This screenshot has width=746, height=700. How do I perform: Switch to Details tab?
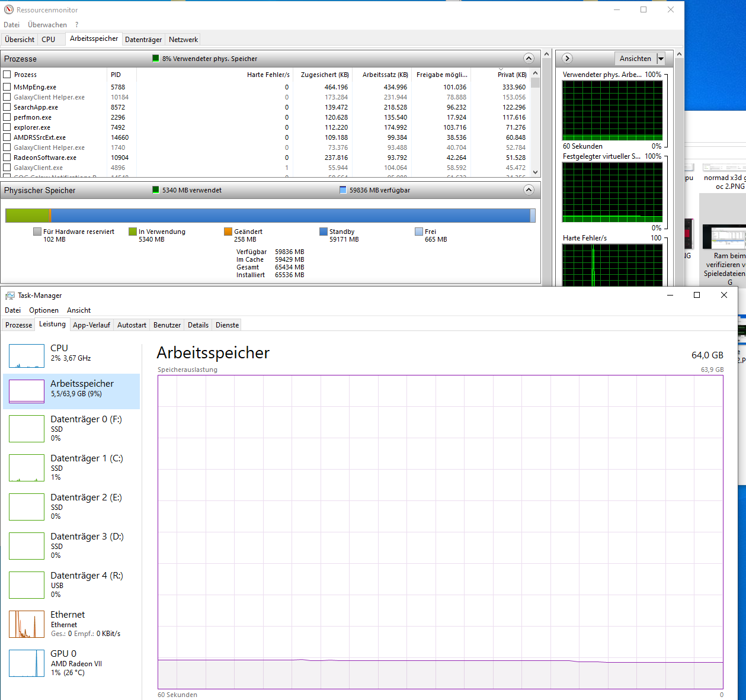tap(198, 325)
